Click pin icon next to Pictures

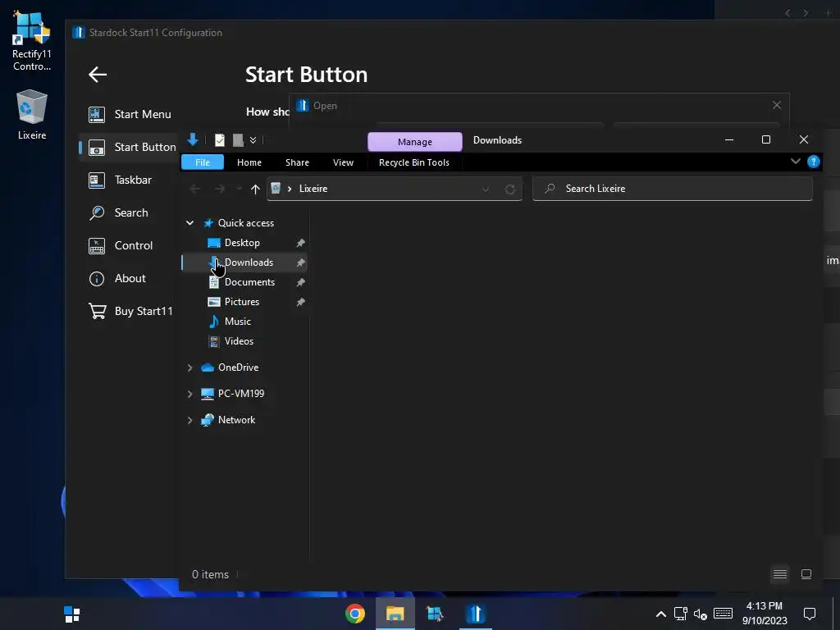coord(300,302)
